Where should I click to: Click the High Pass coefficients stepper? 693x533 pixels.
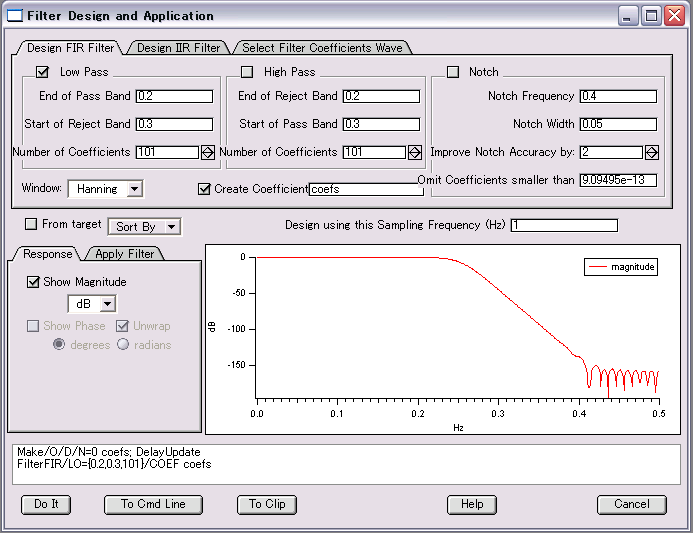pos(415,152)
